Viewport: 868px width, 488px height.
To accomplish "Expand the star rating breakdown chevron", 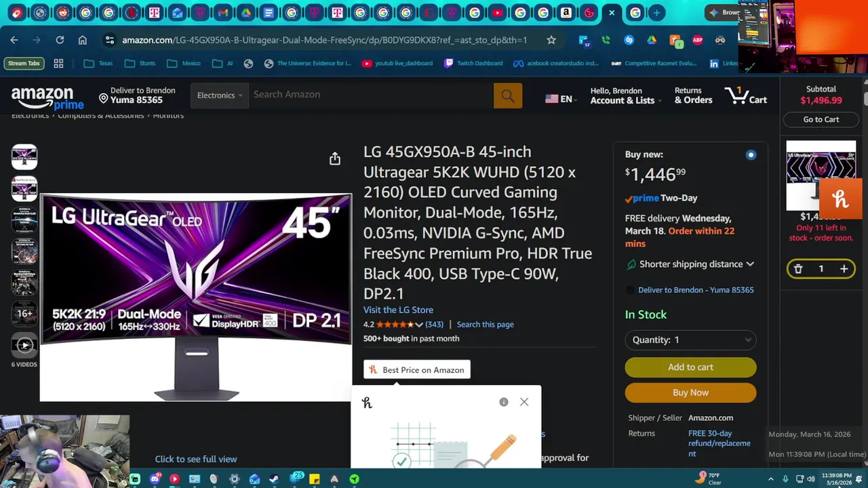I will [419, 325].
